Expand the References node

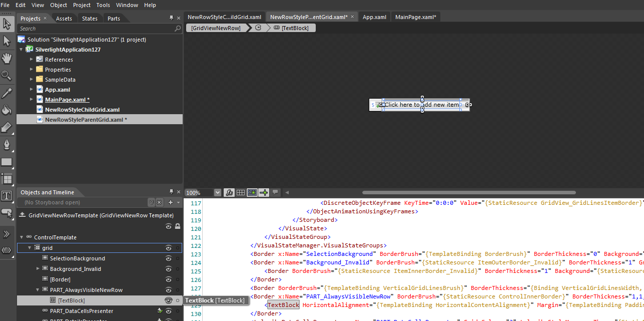pos(31,60)
